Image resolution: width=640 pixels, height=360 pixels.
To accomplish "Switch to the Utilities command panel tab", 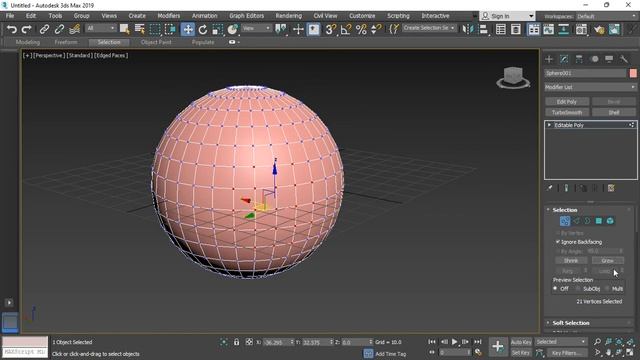I will click(x=624, y=59).
